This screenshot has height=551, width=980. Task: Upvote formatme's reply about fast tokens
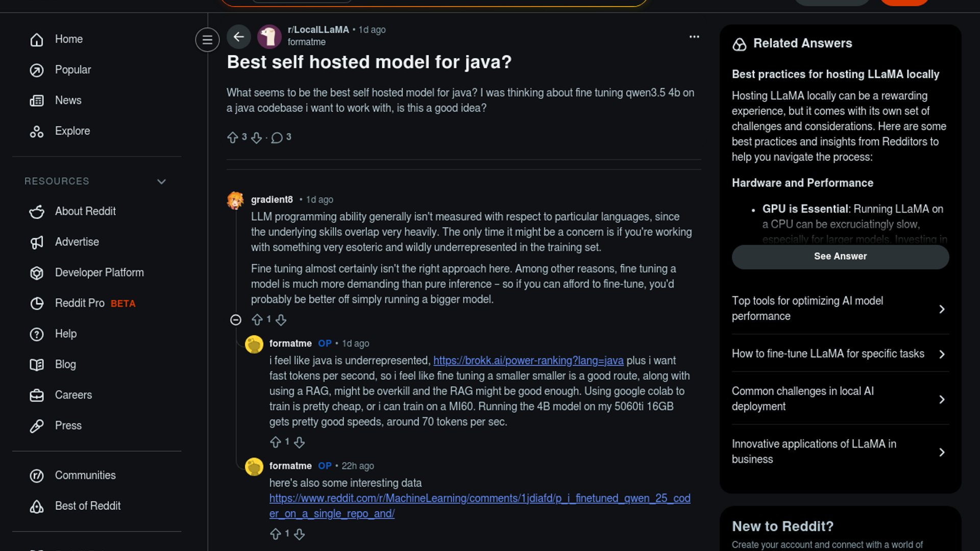276,442
